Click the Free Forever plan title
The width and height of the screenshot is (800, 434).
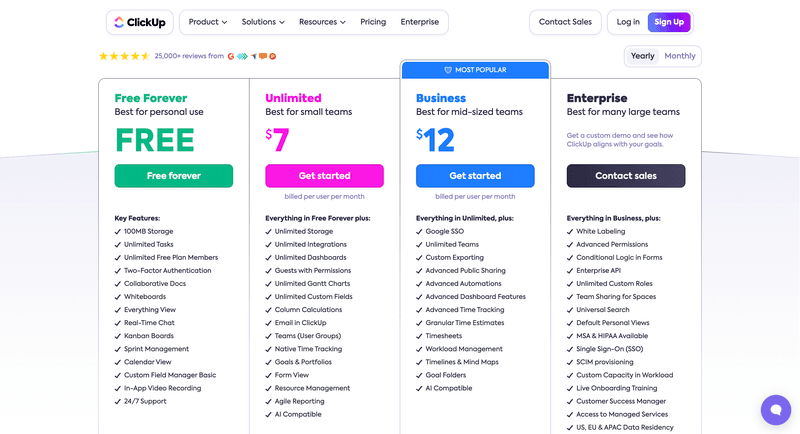pyautogui.click(x=151, y=98)
